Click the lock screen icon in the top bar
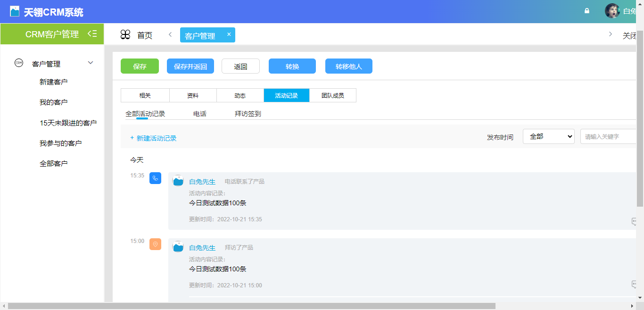Image resolution: width=644 pixels, height=310 pixels. pyautogui.click(x=586, y=10)
